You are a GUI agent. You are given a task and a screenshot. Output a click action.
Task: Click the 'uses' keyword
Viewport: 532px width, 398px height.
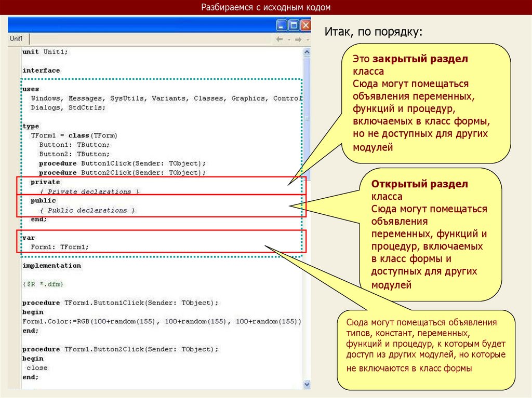coord(31,89)
